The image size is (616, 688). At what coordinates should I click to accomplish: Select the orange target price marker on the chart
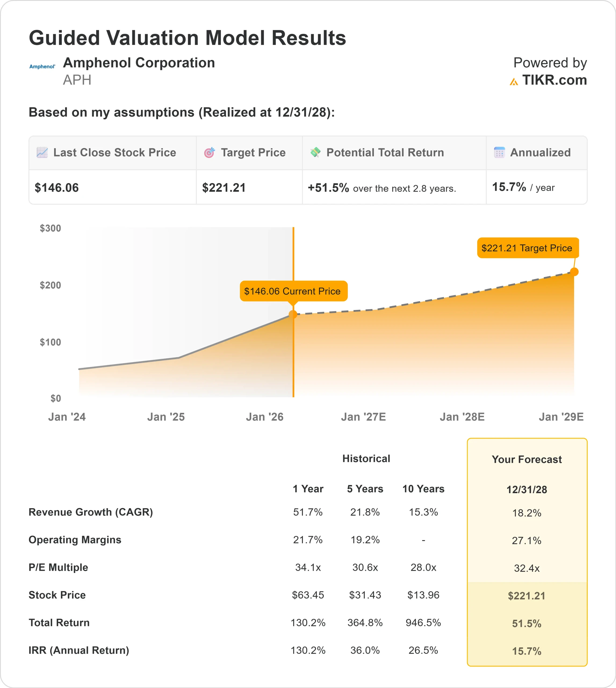click(x=574, y=271)
